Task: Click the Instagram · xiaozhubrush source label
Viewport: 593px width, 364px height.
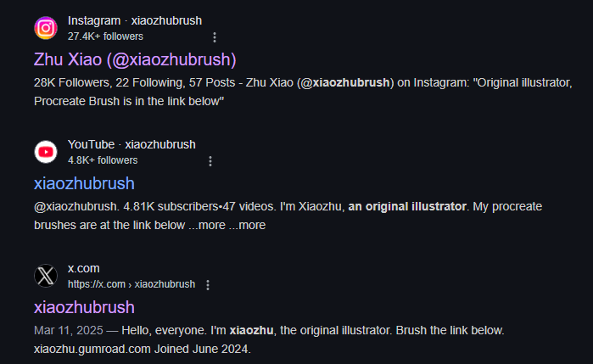Action: tap(135, 21)
